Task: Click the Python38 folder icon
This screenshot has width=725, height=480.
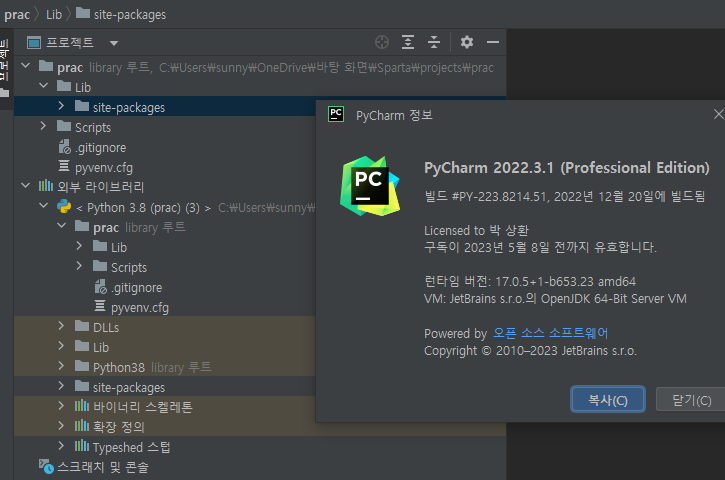Action: 82,366
